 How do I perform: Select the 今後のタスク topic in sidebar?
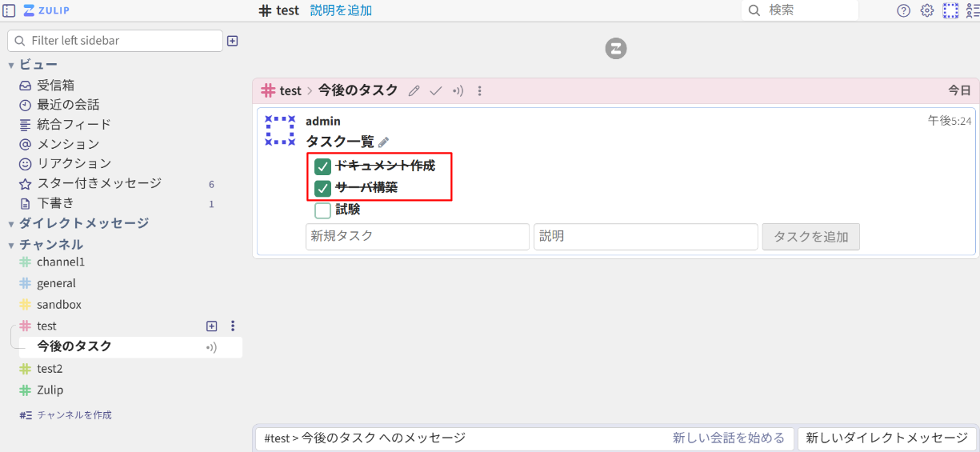click(74, 346)
